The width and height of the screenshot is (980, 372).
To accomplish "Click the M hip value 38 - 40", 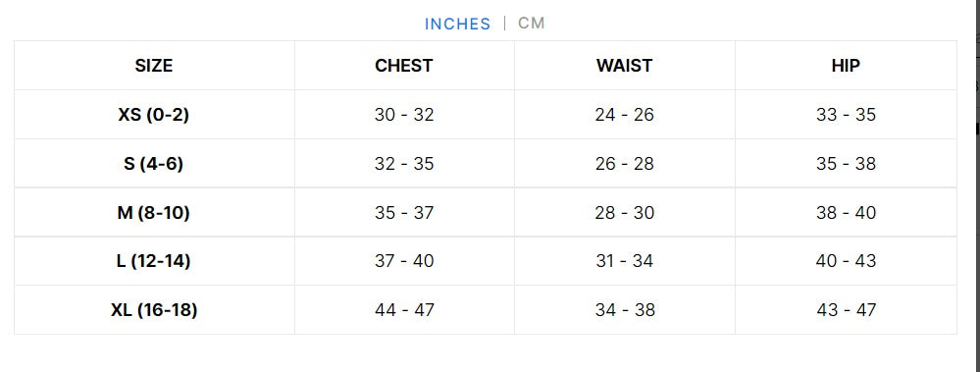I will point(846,213).
